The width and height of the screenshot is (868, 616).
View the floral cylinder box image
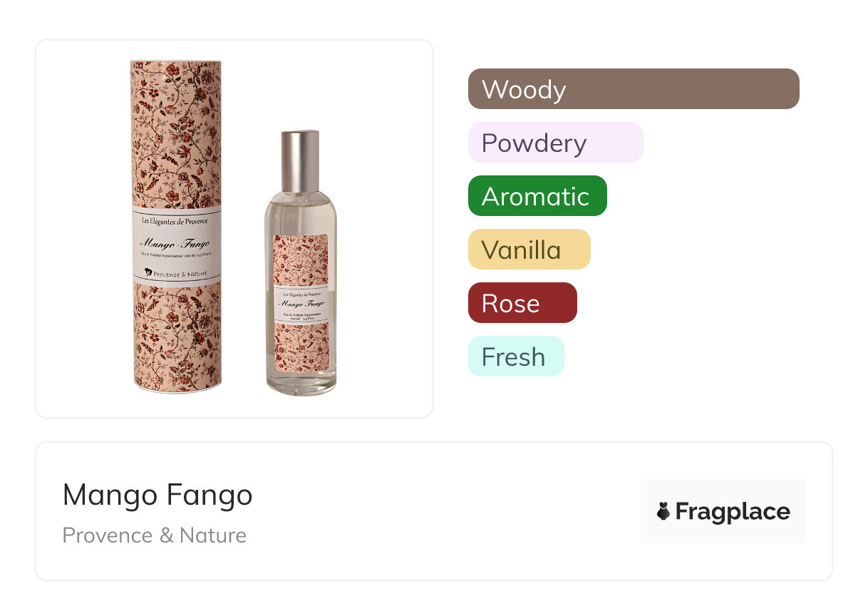pyautogui.click(x=176, y=226)
